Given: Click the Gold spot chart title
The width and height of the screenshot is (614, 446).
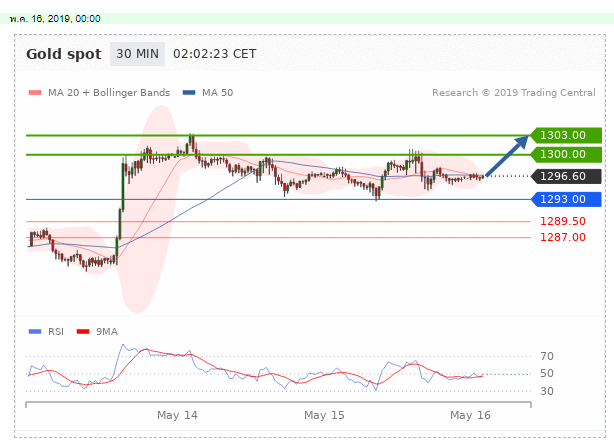Looking at the screenshot, I should [x=64, y=54].
